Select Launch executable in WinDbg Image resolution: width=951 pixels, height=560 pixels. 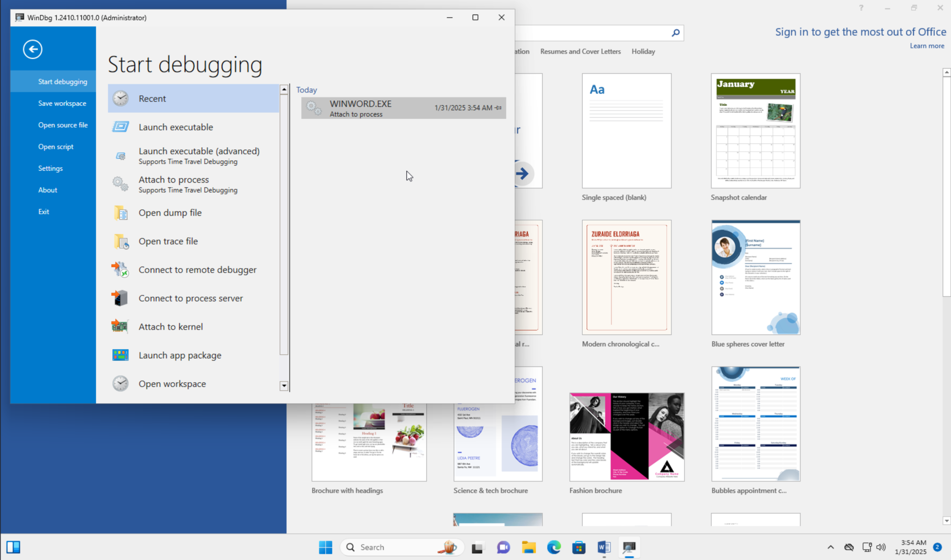(176, 127)
